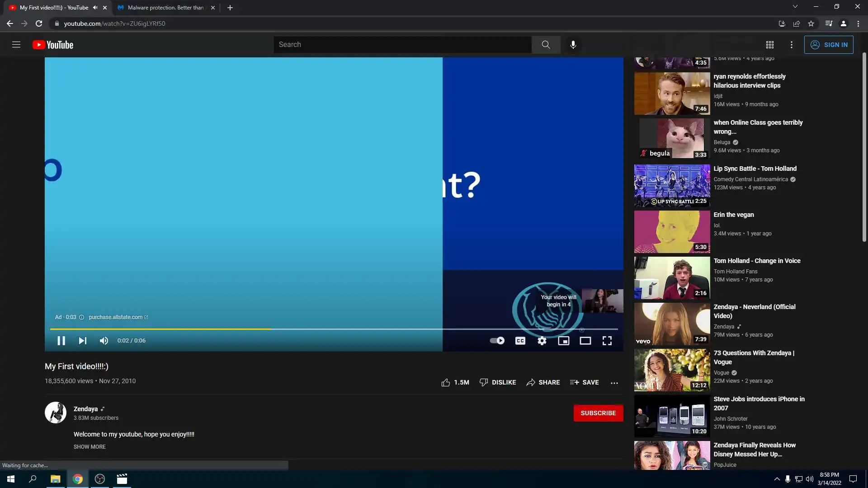Open player settings gear icon
Image resolution: width=868 pixels, height=488 pixels.
[x=542, y=341]
